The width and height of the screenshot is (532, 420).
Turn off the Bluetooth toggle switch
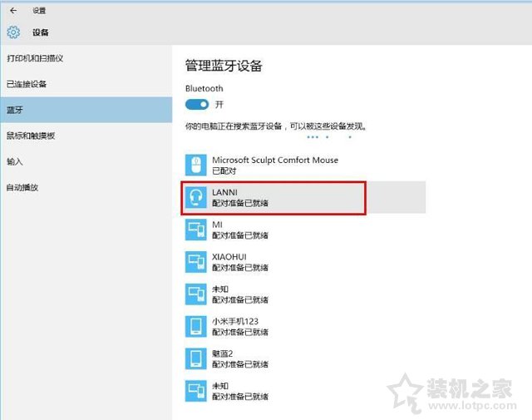tap(197, 104)
